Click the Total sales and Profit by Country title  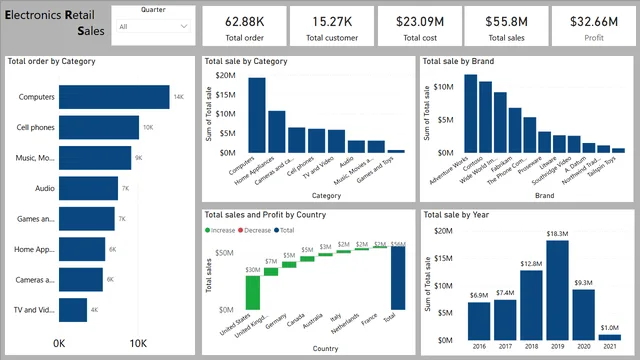[x=265, y=215]
